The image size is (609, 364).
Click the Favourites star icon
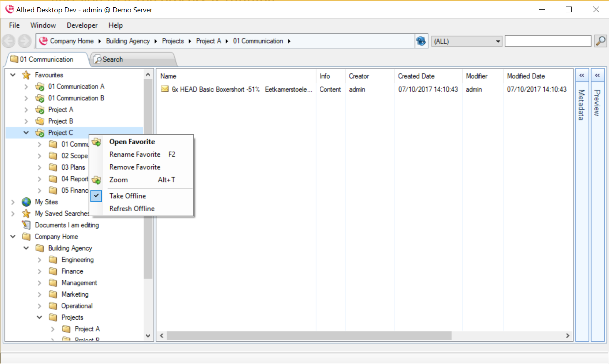pos(26,75)
